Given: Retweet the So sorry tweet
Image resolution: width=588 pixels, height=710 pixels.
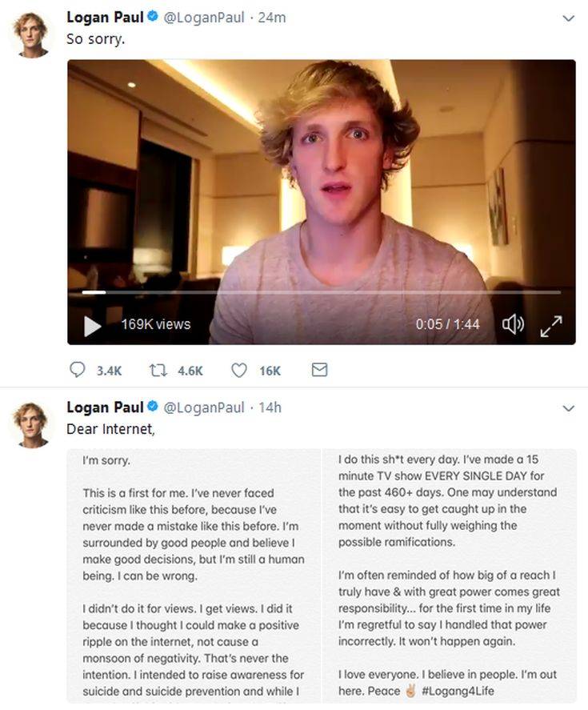Looking at the screenshot, I should 158,371.
